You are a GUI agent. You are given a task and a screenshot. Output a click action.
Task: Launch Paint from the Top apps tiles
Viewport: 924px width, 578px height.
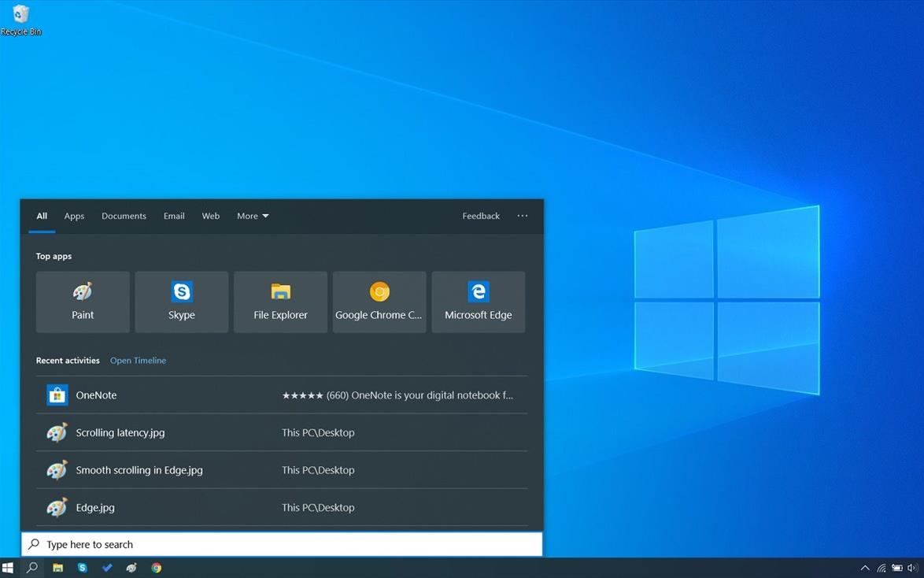[x=83, y=302]
